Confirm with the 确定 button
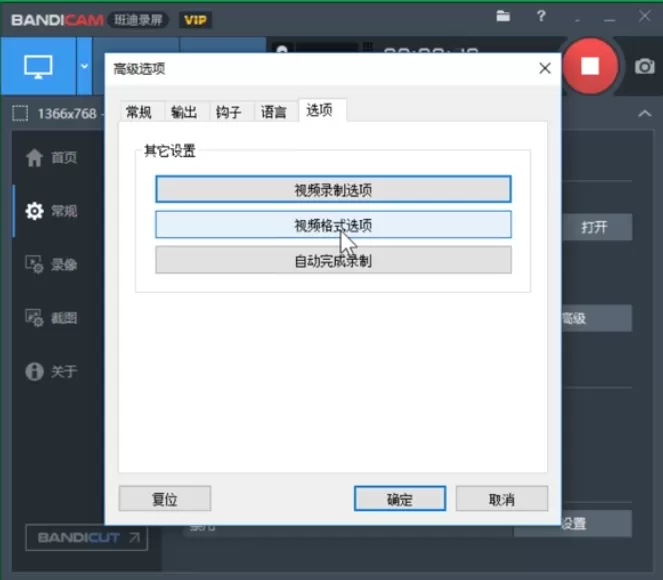This screenshot has width=663, height=580. [400, 499]
